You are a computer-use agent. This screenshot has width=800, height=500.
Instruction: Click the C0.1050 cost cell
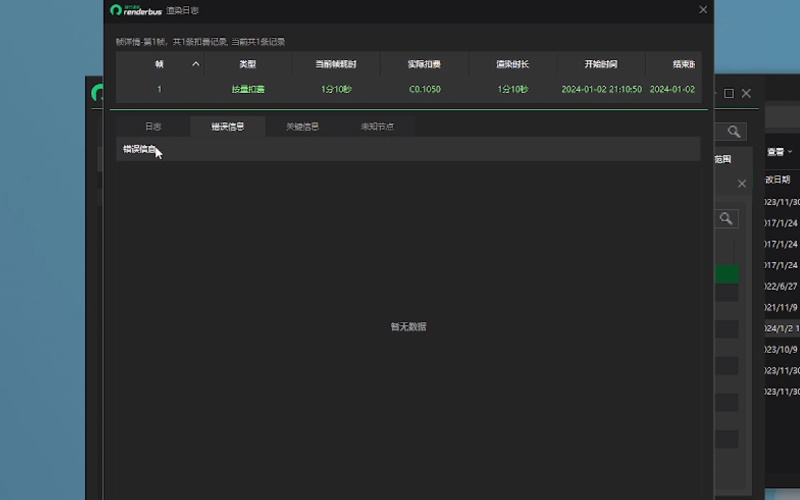tap(424, 89)
